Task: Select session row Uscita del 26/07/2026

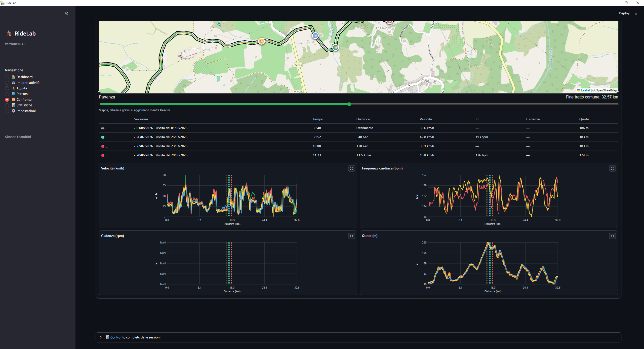Action: point(358,137)
